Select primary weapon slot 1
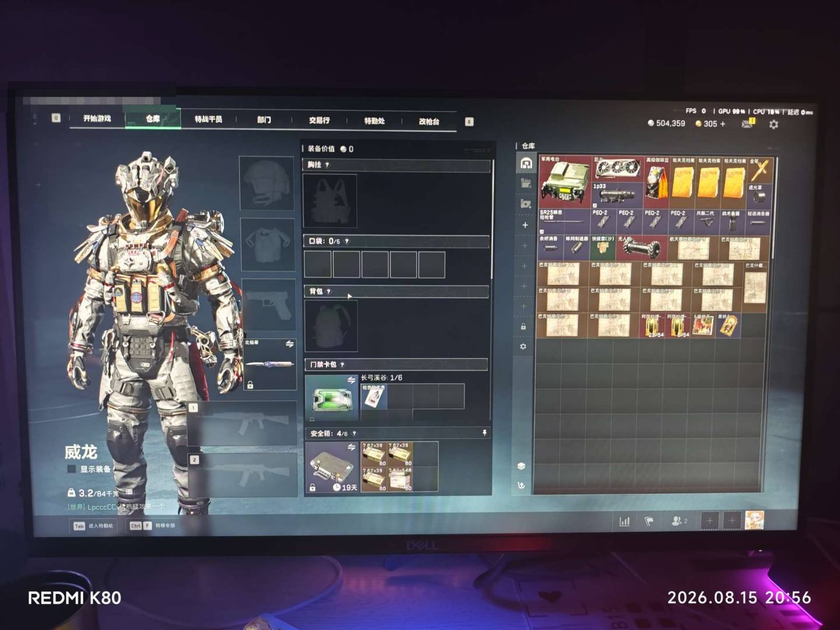Image resolution: width=840 pixels, height=630 pixels. [242, 423]
